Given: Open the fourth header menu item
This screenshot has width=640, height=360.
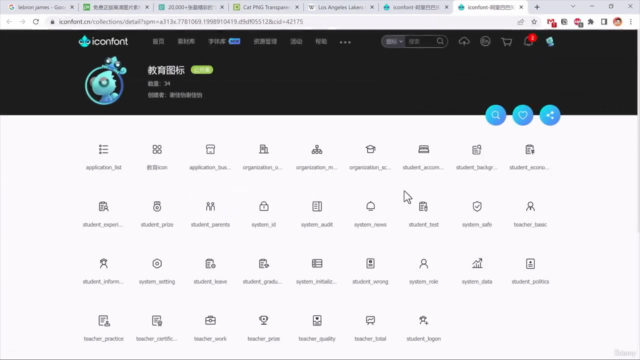Looking at the screenshot, I should [x=265, y=42].
